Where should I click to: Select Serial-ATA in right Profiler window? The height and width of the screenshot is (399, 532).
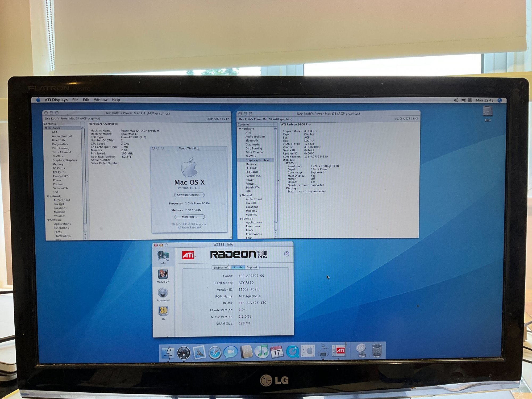253,188
